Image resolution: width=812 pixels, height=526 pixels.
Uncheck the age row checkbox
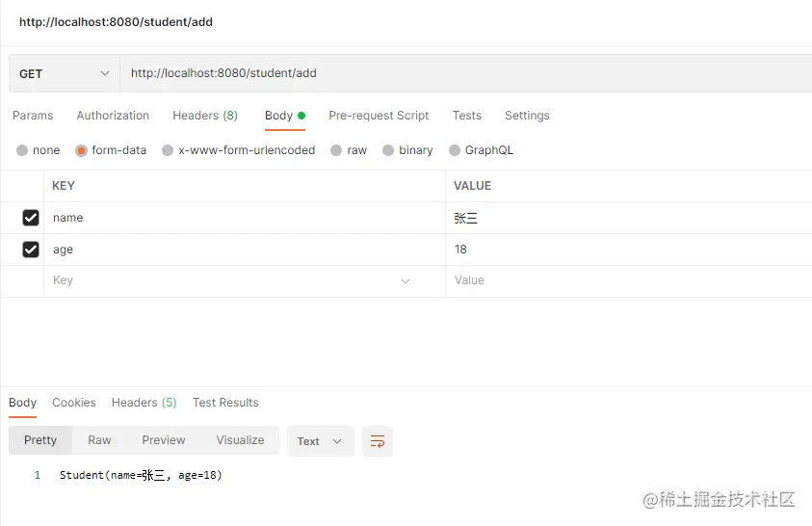(x=31, y=250)
